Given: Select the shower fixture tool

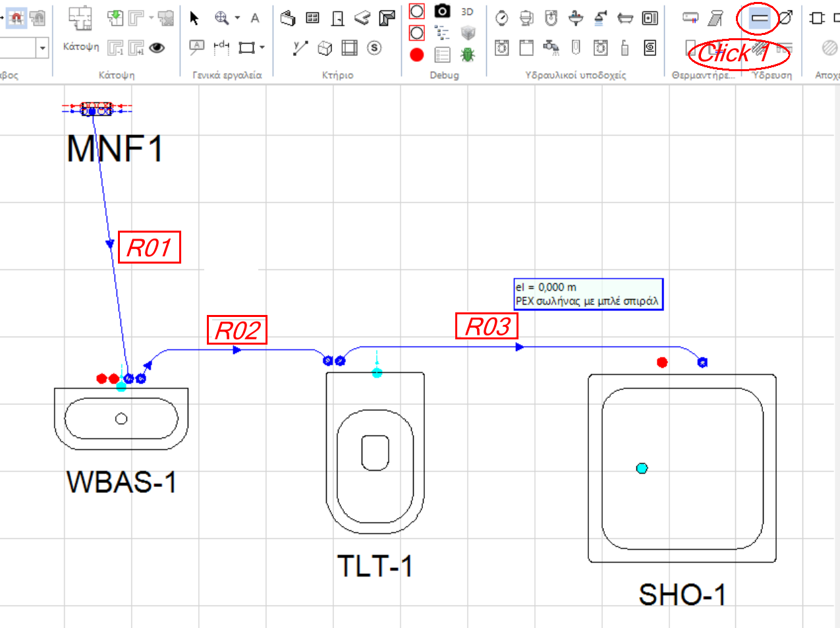Looking at the screenshot, I should tap(599, 18).
